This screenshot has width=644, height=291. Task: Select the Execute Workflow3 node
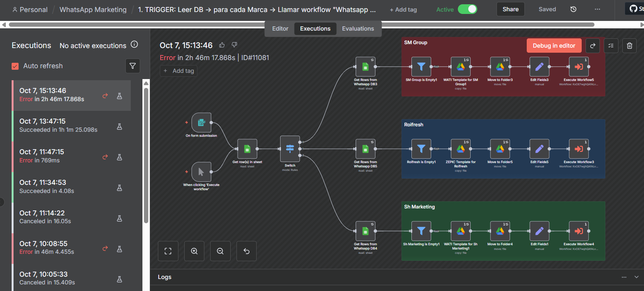[579, 149]
